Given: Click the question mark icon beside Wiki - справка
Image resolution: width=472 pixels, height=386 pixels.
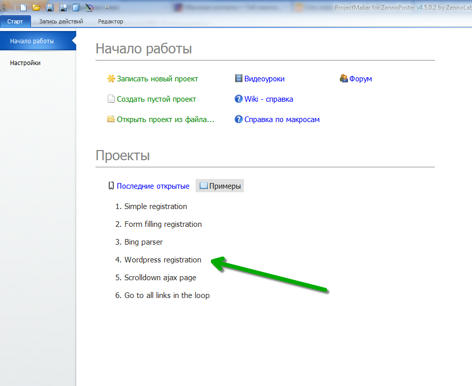Looking at the screenshot, I should tap(238, 99).
